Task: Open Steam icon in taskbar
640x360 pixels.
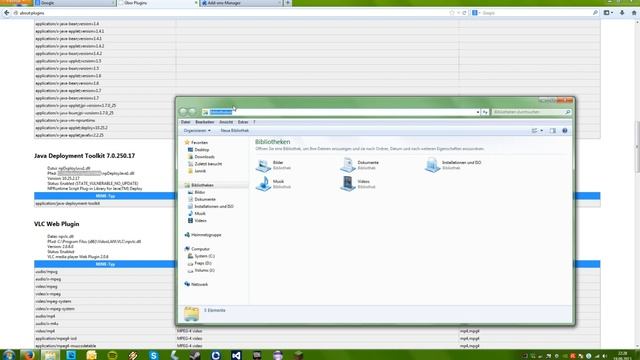Action: (195, 355)
